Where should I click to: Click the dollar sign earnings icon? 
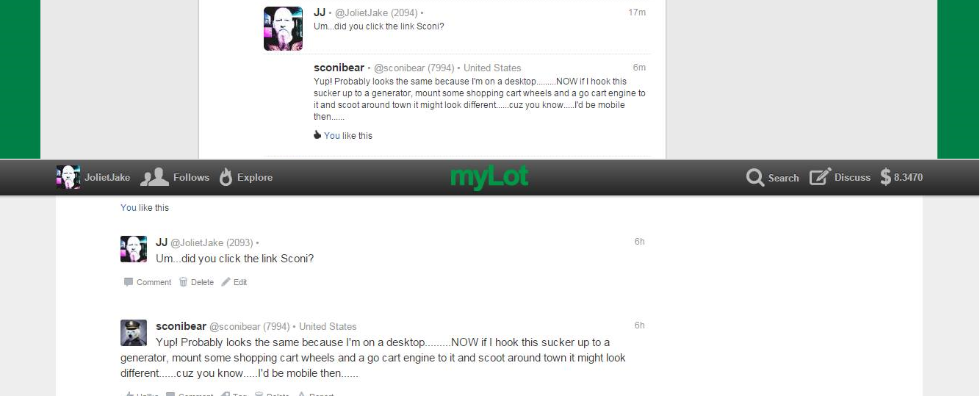885,177
